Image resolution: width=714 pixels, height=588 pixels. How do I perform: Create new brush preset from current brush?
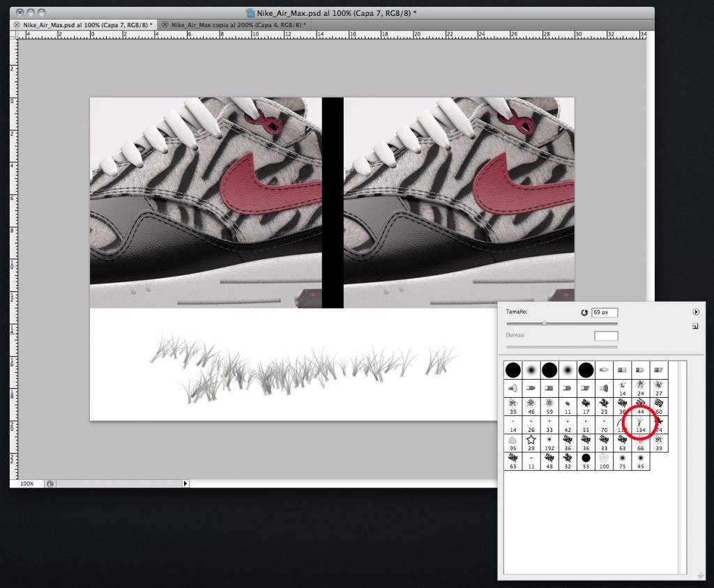coord(695,326)
